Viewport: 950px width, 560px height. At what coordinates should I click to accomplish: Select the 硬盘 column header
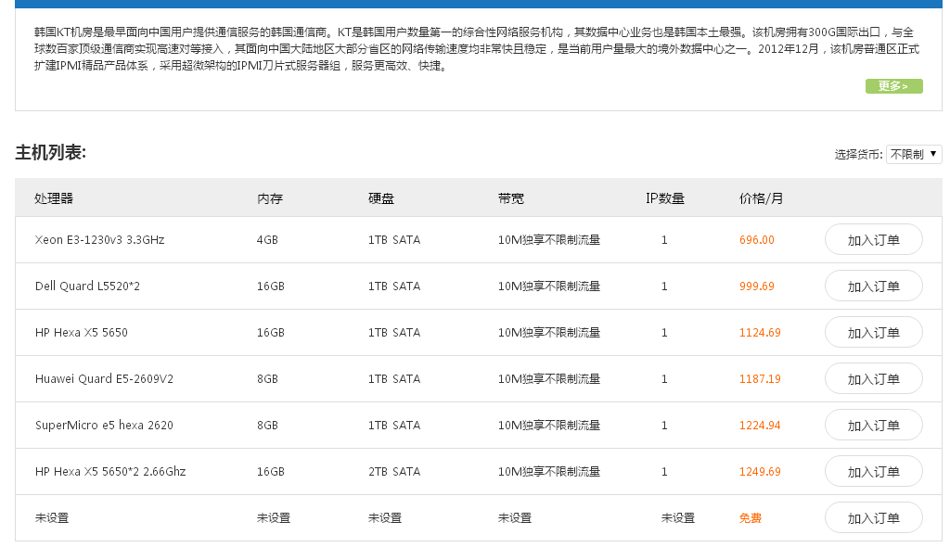pyautogui.click(x=381, y=198)
